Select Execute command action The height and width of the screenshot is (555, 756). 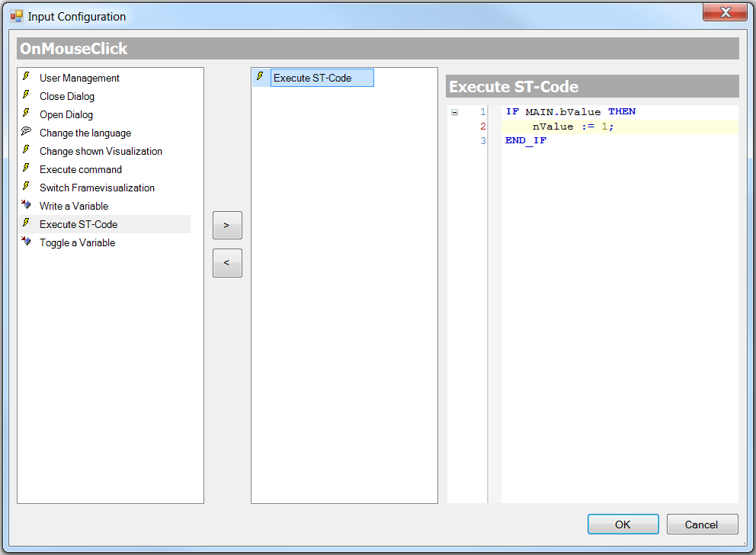pyautogui.click(x=81, y=170)
